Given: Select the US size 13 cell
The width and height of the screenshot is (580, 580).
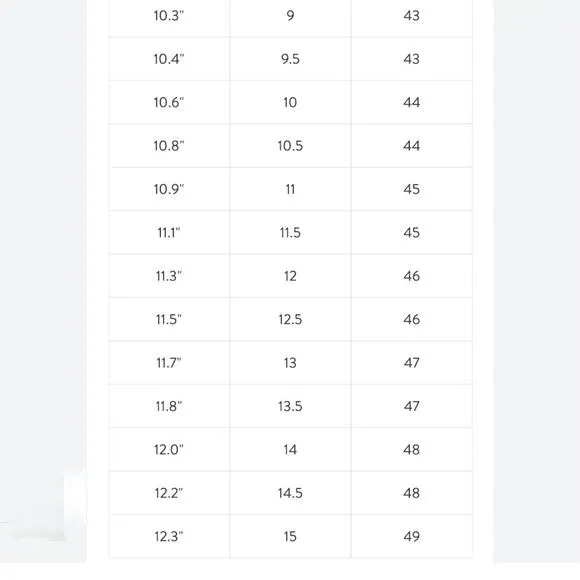Looking at the screenshot, I should click(290, 363).
